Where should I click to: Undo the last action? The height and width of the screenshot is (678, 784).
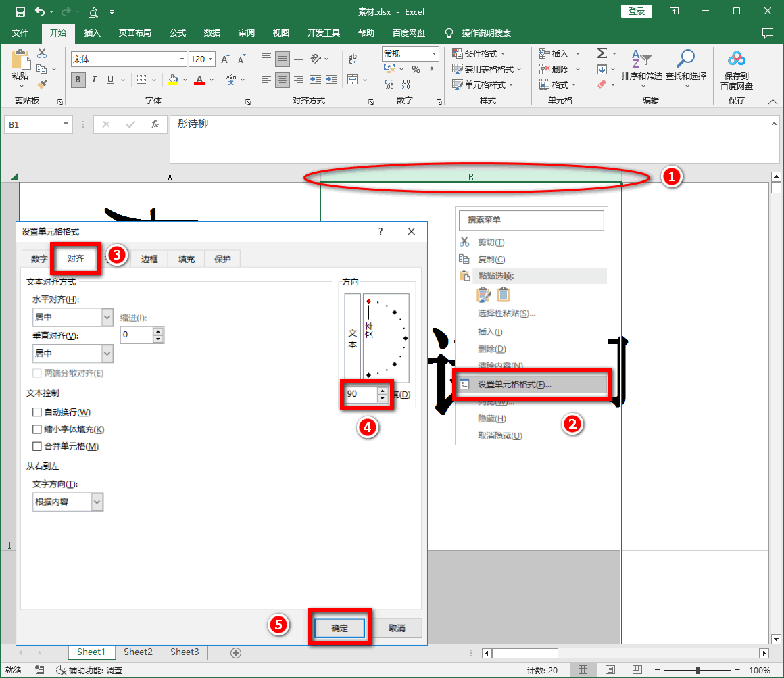tap(40, 11)
